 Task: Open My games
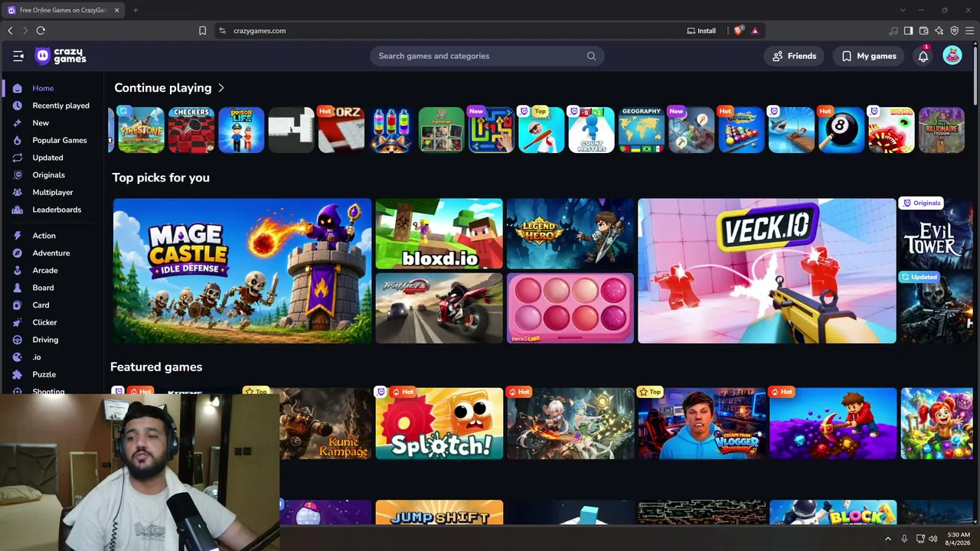click(x=868, y=56)
